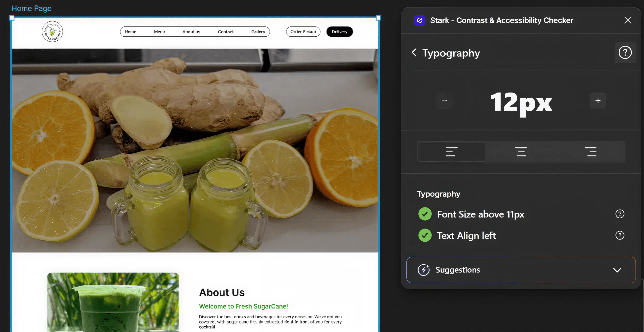Increase font size with plus button
Image resolution: width=644 pixels, height=332 pixels.
(x=598, y=101)
